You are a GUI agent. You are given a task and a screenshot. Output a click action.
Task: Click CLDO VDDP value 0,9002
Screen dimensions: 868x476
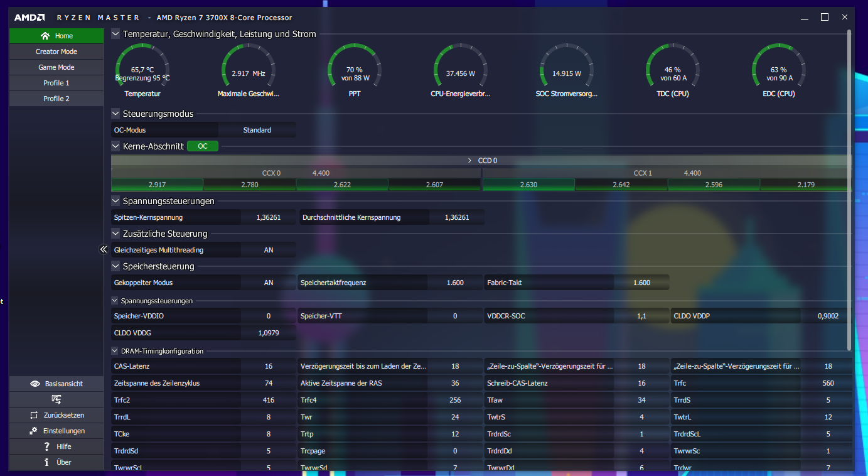(828, 316)
